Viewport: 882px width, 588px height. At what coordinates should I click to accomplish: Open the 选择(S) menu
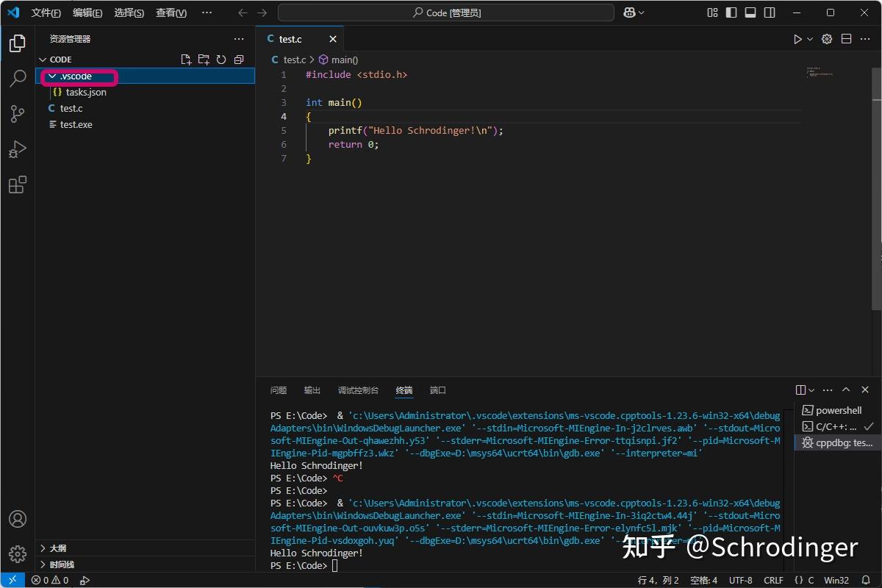point(129,12)
